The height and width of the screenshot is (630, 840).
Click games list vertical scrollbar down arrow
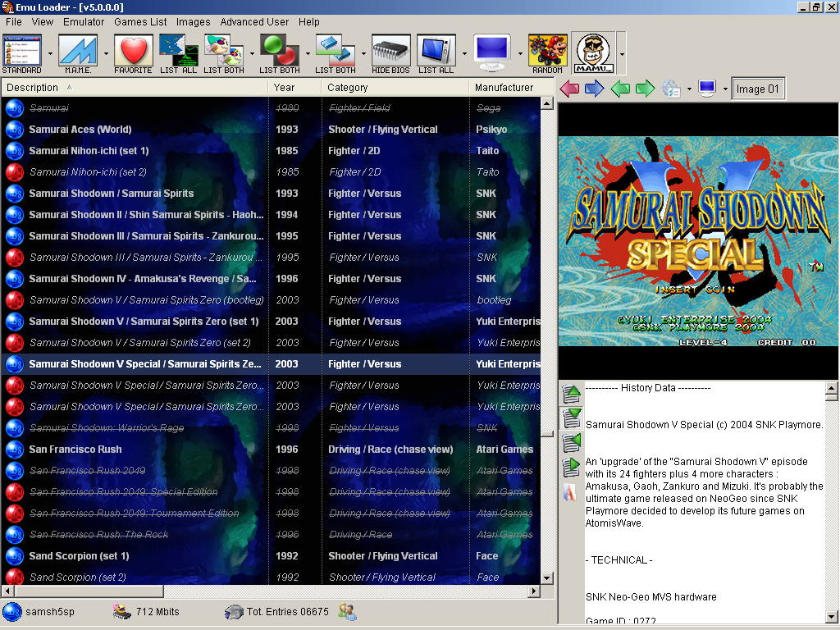click(547, 578)
